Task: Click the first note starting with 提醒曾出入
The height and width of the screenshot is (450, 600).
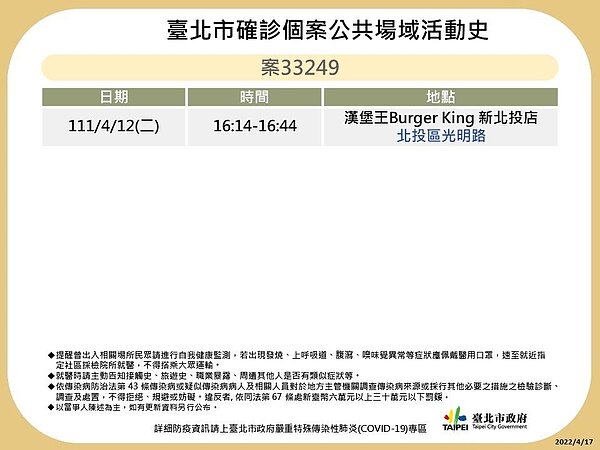Action: click(x=297, y=360)
